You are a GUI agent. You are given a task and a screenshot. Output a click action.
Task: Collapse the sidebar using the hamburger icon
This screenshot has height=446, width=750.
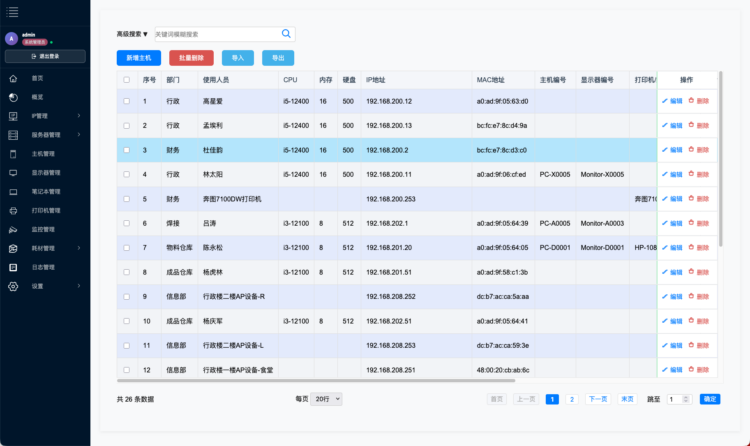tap(12, 10)
